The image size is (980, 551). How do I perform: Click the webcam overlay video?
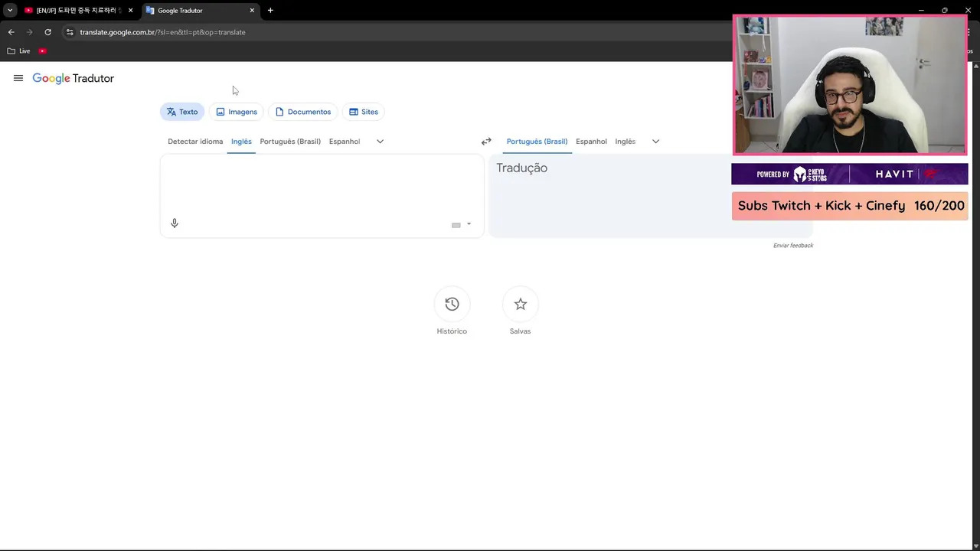tap(850, 84)
